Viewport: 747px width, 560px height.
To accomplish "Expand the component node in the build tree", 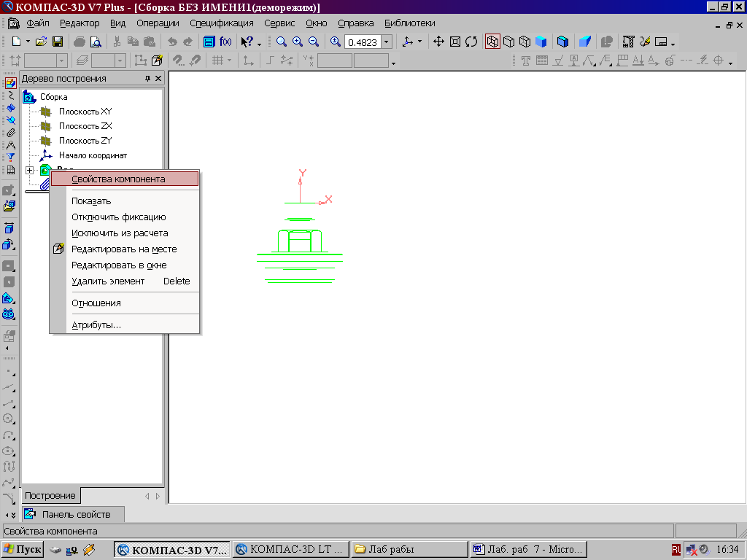I will (29, 170).
